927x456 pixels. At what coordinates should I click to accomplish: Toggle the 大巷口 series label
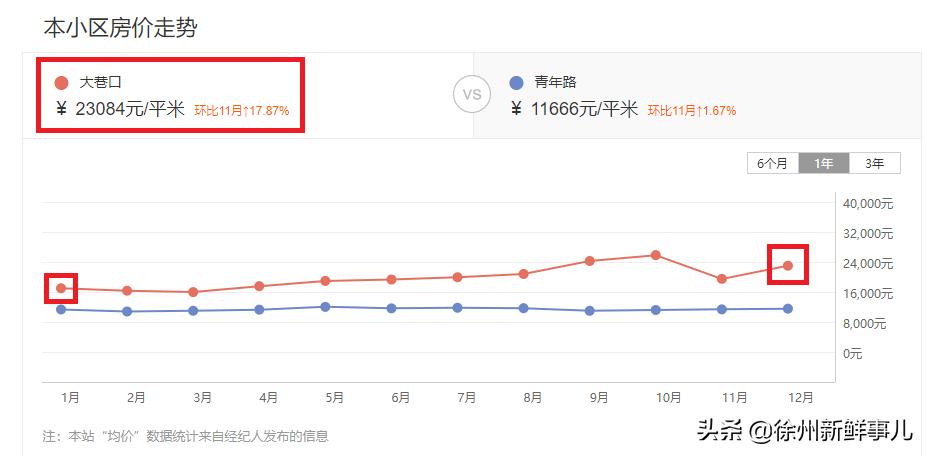pos(101,83)
